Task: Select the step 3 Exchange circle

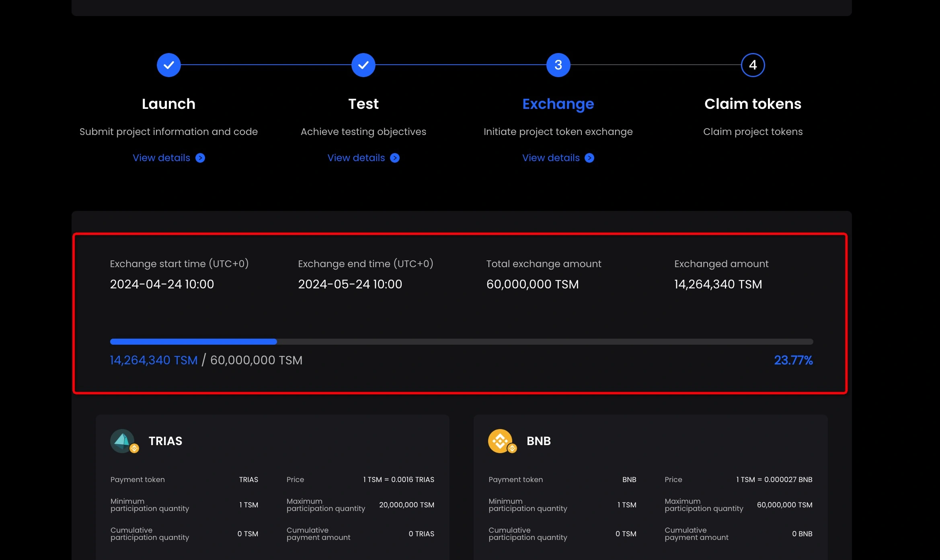Action: coord(558,65)
